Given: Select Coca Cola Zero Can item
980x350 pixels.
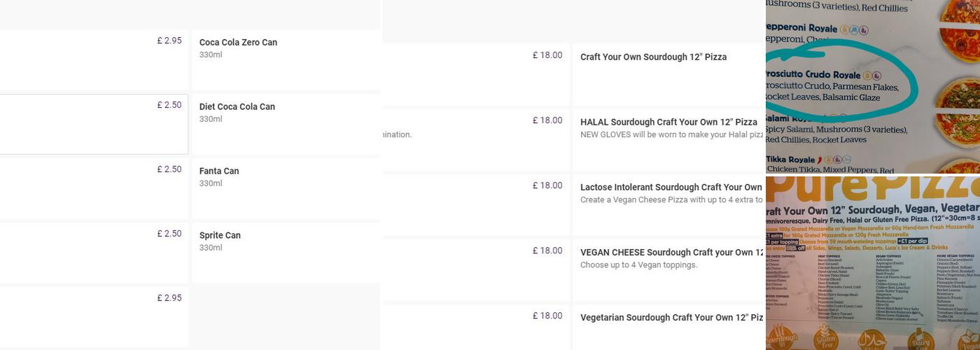Looking at the screenshot, I should pyautogui.click(x=238, y=43).
